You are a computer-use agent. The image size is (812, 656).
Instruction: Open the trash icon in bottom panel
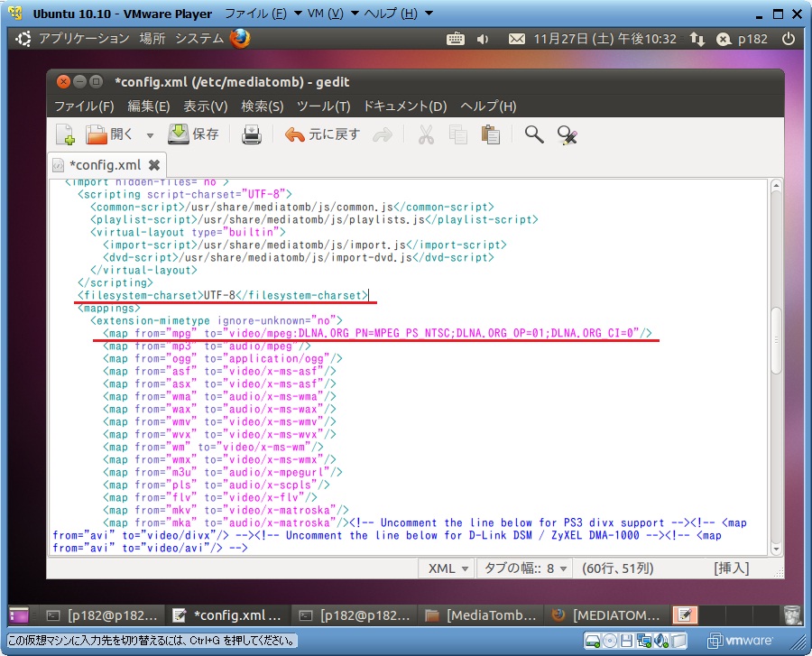tap(792, 615)
